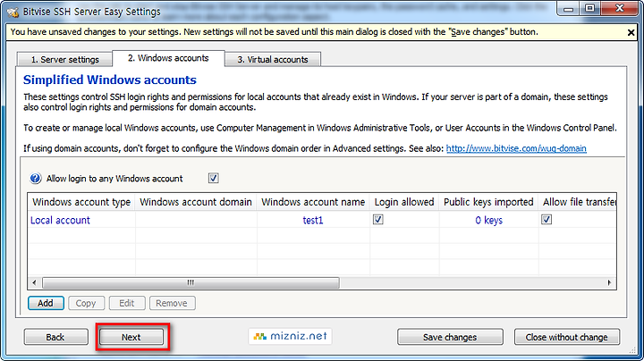Screen dimensions: 644x361
Task: Open the 3. Virtual accounts tab
Action: tap(273, 60)
